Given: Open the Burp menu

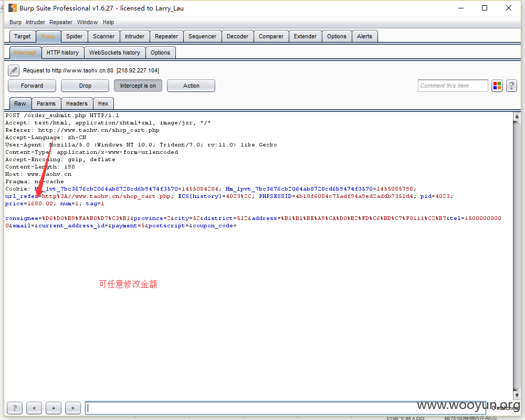Looking at the screenshot, I should 15,22.
